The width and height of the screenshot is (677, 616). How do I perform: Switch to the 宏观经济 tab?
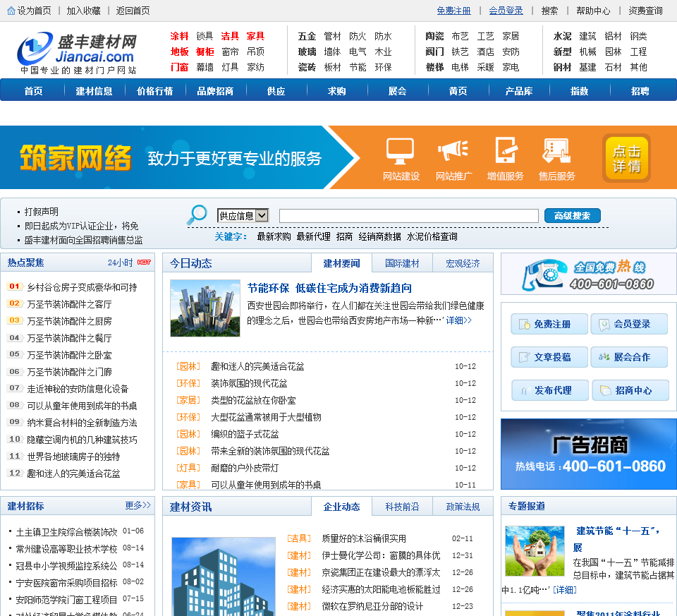pyautogui.click(x=463, y=263)
